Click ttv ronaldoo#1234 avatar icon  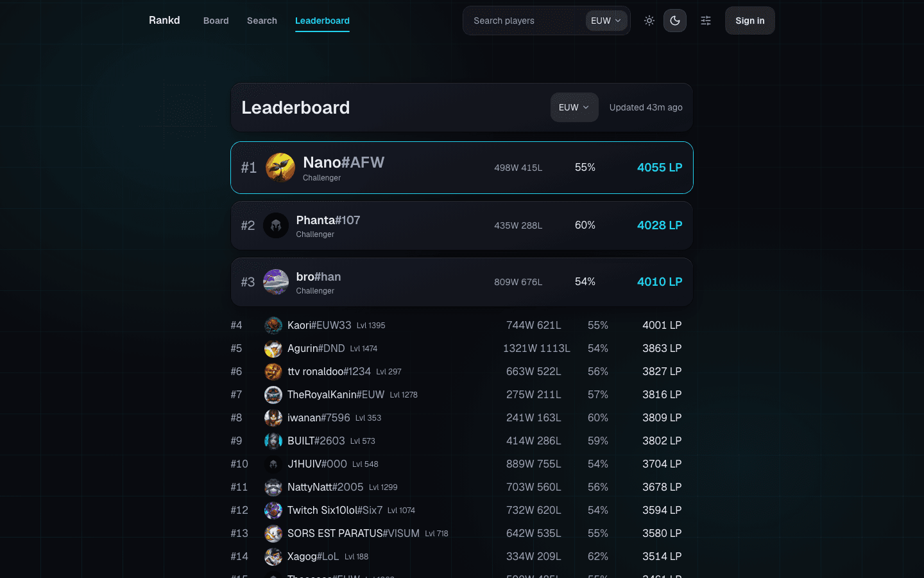click(273, 372)
